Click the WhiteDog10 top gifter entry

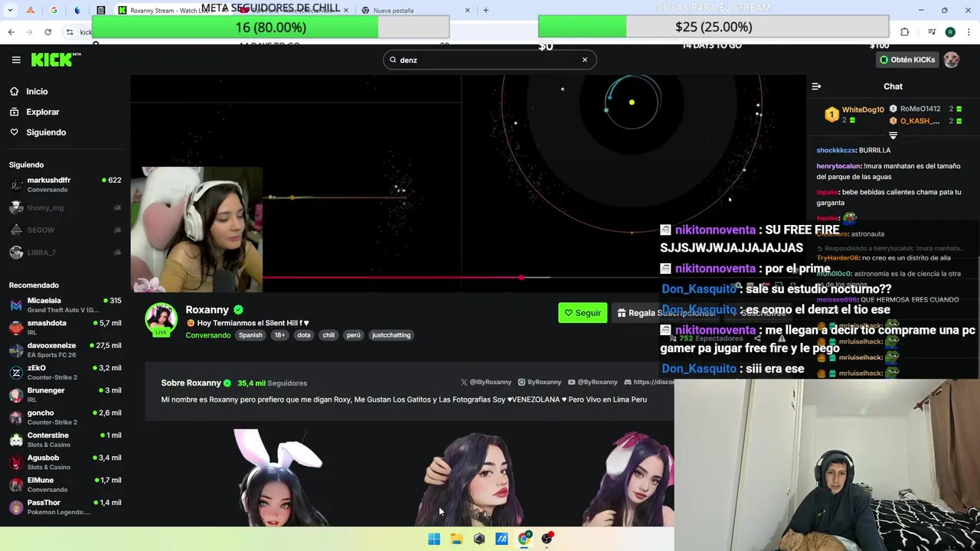(854, 115)
